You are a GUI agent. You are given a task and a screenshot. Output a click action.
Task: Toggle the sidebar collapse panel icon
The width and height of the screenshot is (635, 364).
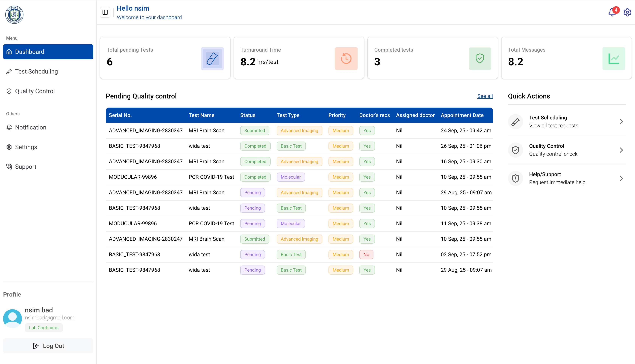tap(105, 12)
